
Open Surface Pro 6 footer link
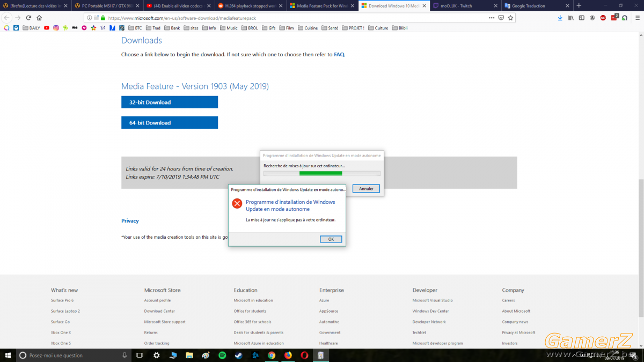pos(62,300)
